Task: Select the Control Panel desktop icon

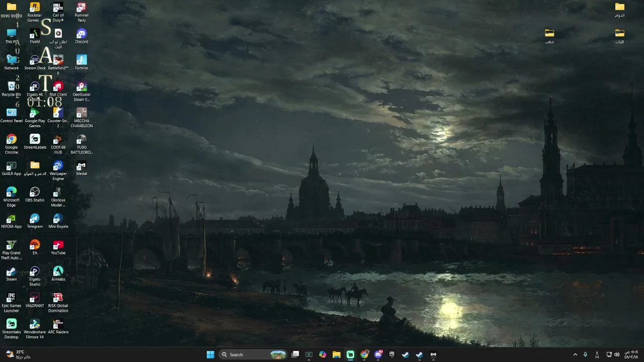Action: [12, 115]
